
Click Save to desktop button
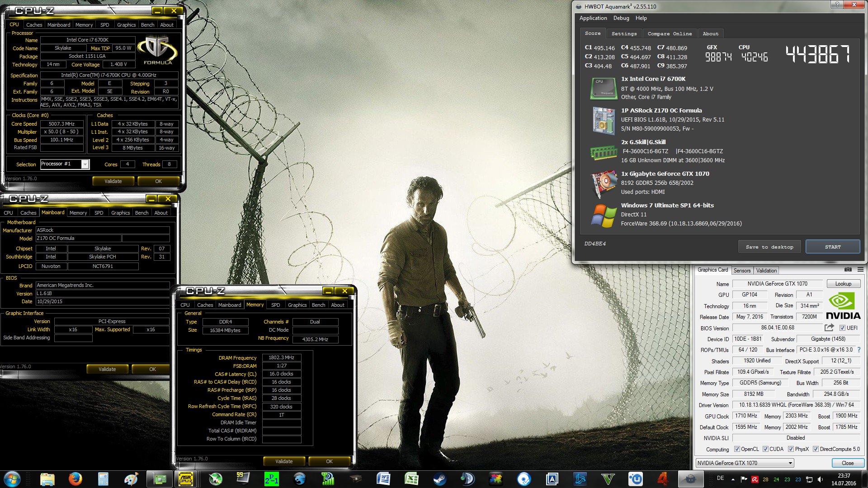[x=769, y=247]
